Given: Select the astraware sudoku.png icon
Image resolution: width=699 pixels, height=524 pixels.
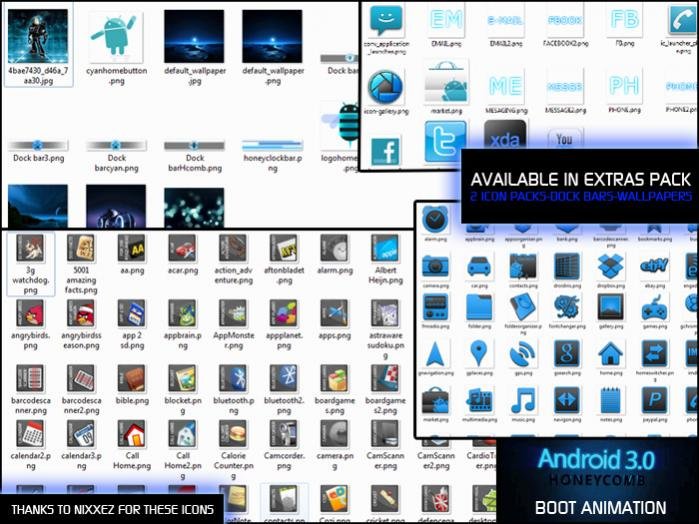Looking at the screenshot, I should 385,313.
